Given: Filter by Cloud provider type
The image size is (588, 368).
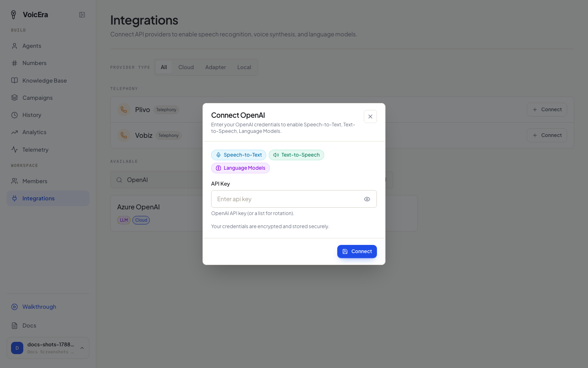Looking at the screenshot, I should point(186,67).
